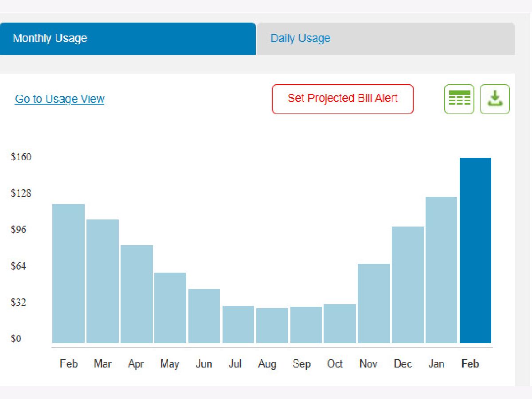
Task: Click the first Feb bar on left
Action: (68, 273)
